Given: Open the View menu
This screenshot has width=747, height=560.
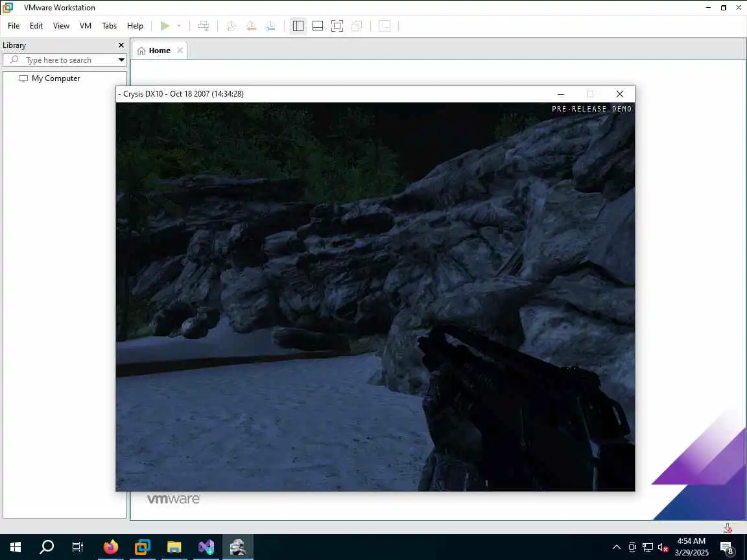Looking at the screenshot, I should click(61, 26).
